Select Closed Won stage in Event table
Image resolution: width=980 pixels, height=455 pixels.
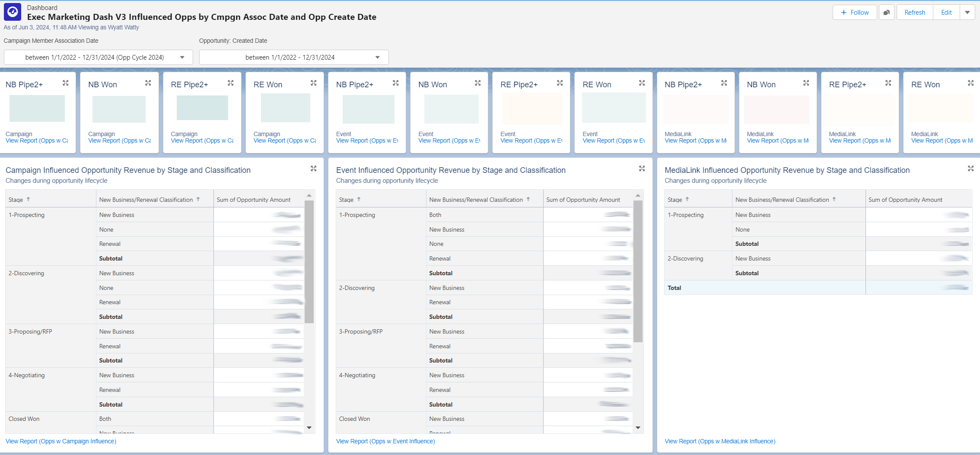click(x=354, y=419)
